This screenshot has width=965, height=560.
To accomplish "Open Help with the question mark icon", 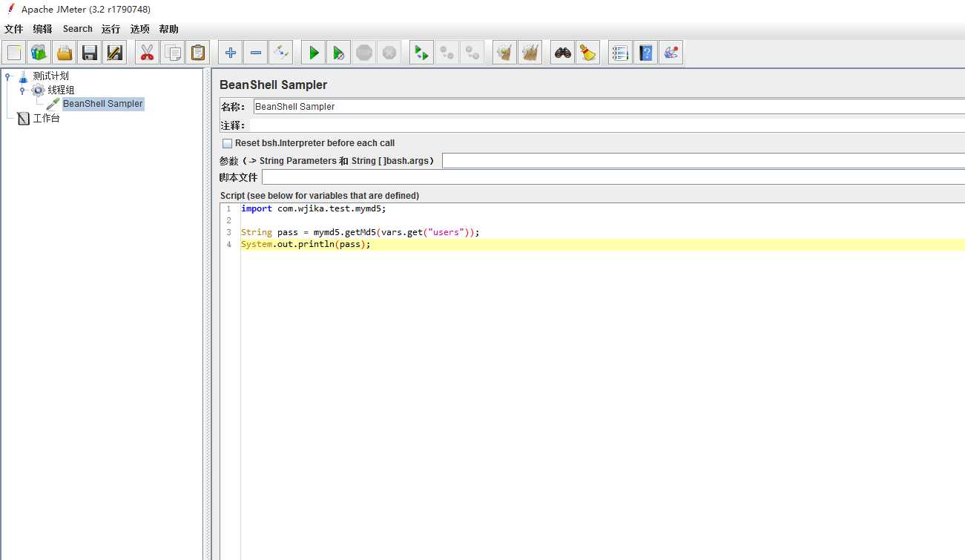I will pos(646,53).
